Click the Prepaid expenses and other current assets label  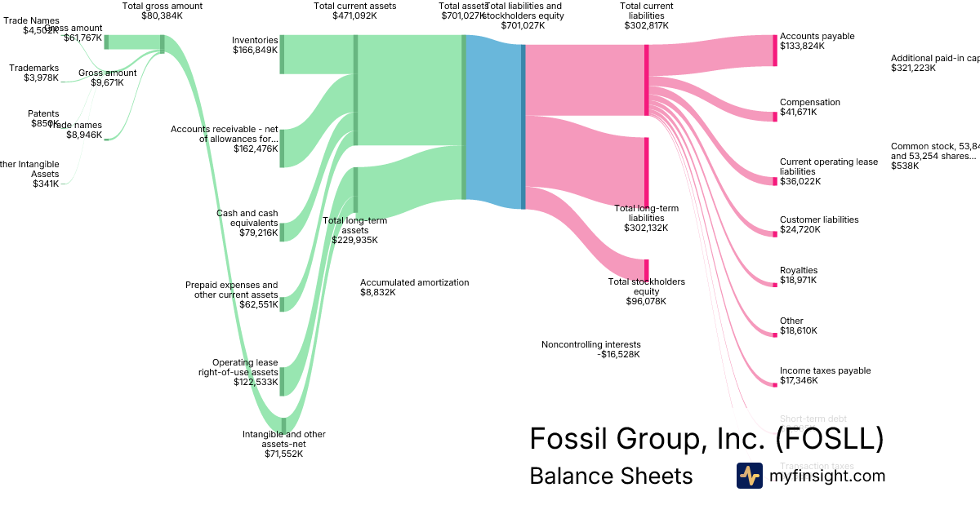231,290
